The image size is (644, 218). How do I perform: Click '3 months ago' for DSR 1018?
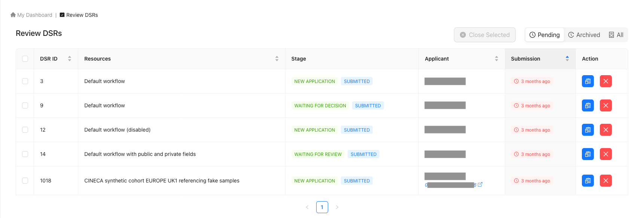coord(532,181)
